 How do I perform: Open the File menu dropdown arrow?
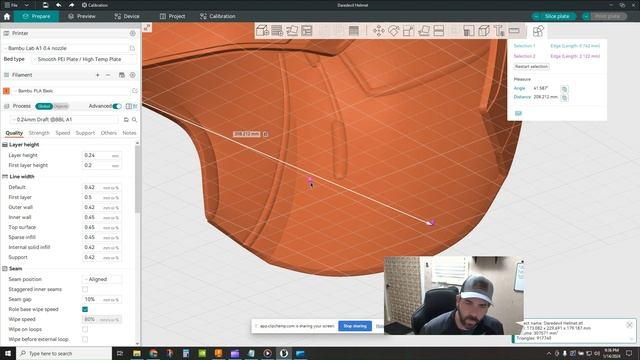27,5
